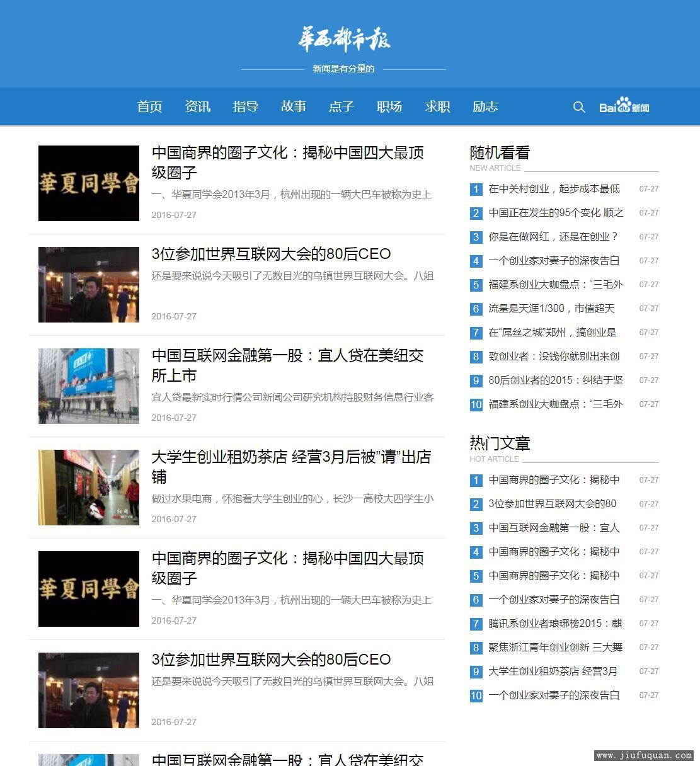
Task: Open hot article 腾讯系创业者琅琊榜2015
Action: coord(555,623)
